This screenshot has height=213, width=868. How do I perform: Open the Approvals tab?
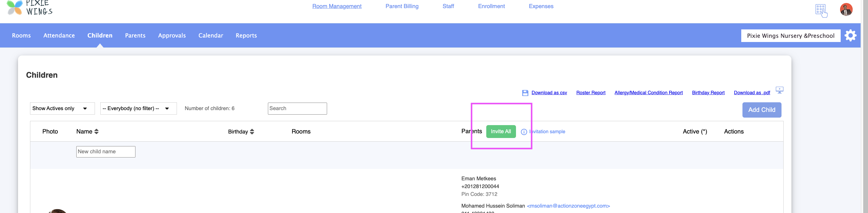pyautogui.click(x=172, y=35)
